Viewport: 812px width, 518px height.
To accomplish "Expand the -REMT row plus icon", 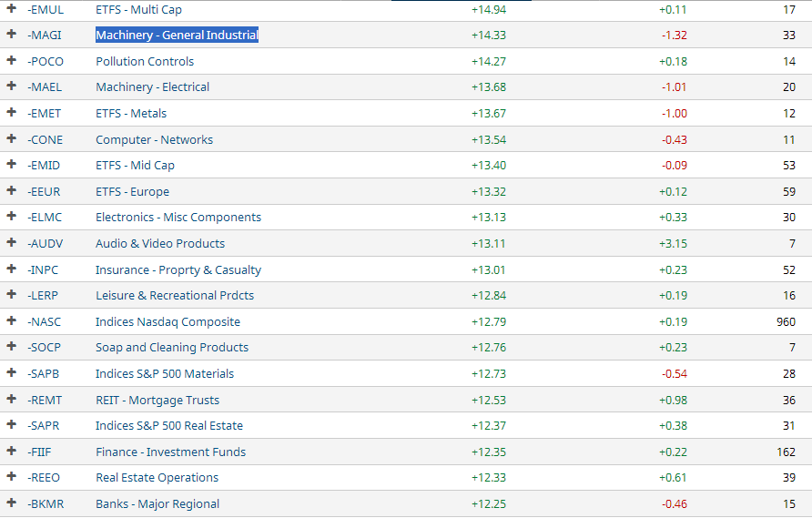I will coord(11,399).
